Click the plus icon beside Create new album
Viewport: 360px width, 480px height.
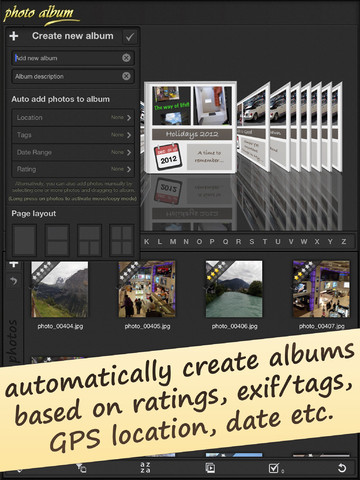pyautogui.click(x=14, y=36)
